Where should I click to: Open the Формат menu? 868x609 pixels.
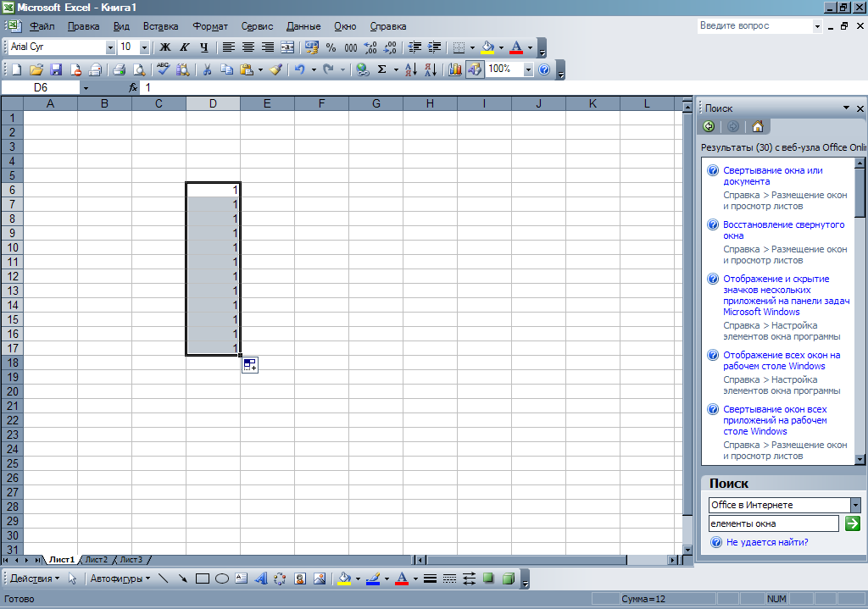[x=210, y=26]
